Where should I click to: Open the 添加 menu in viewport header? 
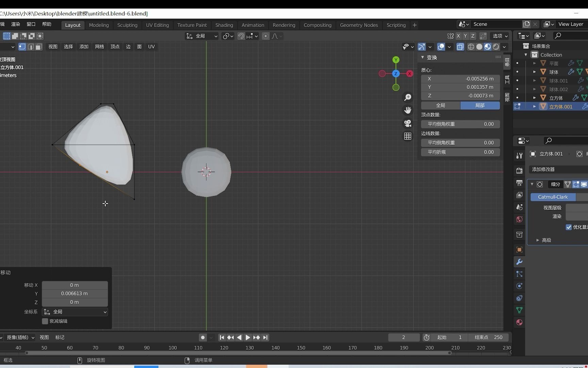point(84,47)
